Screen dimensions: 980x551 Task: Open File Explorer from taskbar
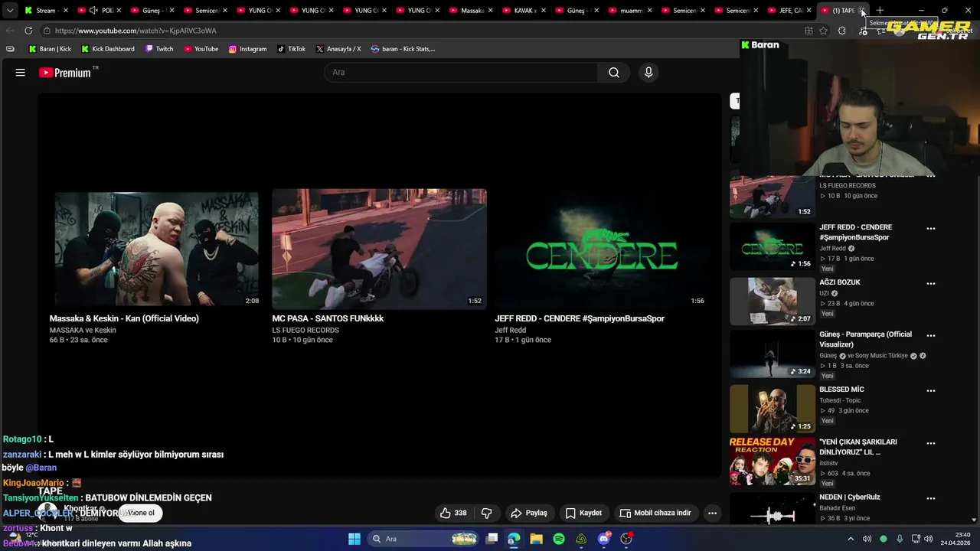tap(536, 539)
